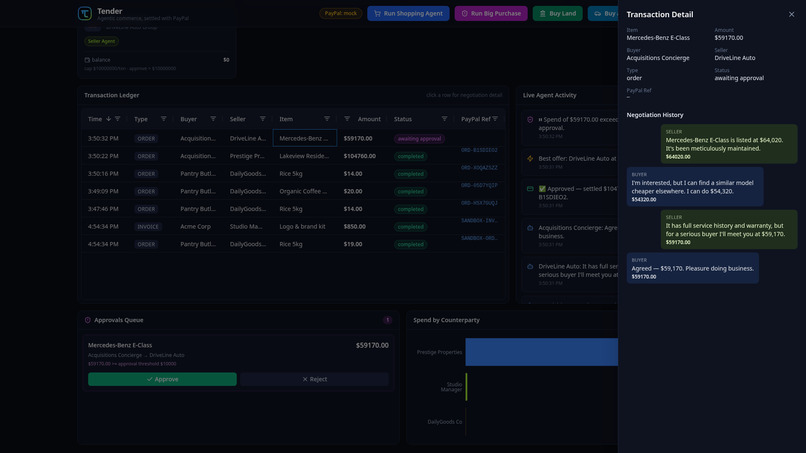806x453 pixels.
Task: Click seller message offering $59,170
Action: [728, 229]
